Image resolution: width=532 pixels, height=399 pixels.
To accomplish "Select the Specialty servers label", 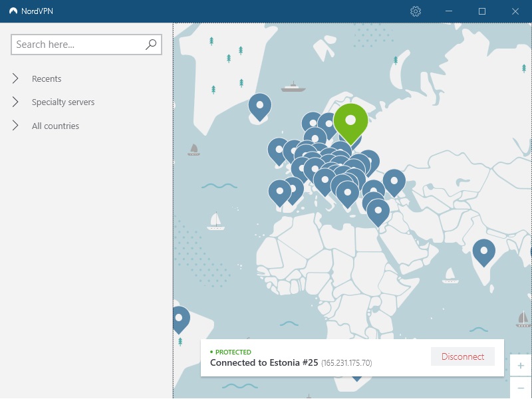I will (x=63, y=102).
